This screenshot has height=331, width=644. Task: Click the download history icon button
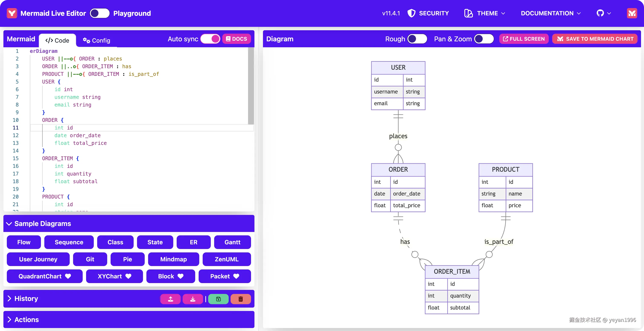(x=192, y=299)
